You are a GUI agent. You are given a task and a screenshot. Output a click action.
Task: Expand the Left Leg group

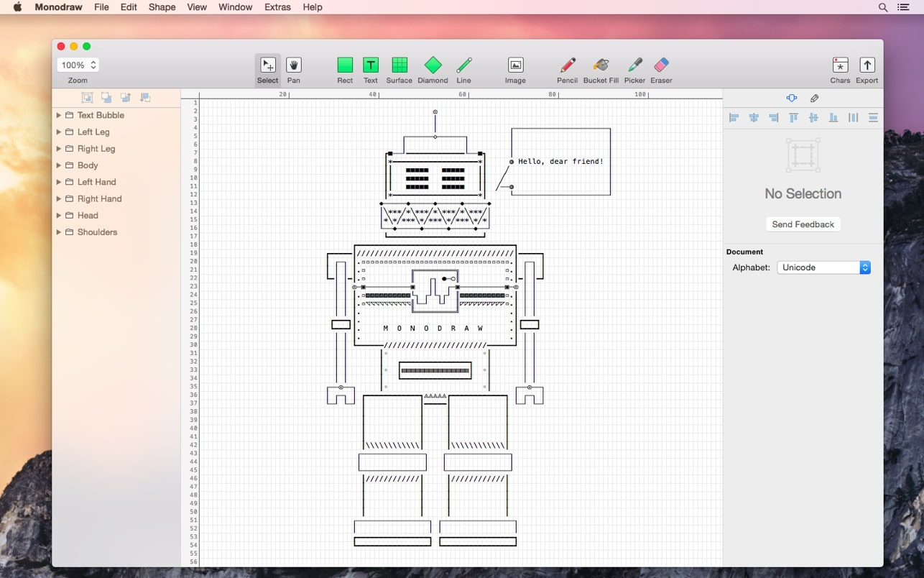coord(59,132)
